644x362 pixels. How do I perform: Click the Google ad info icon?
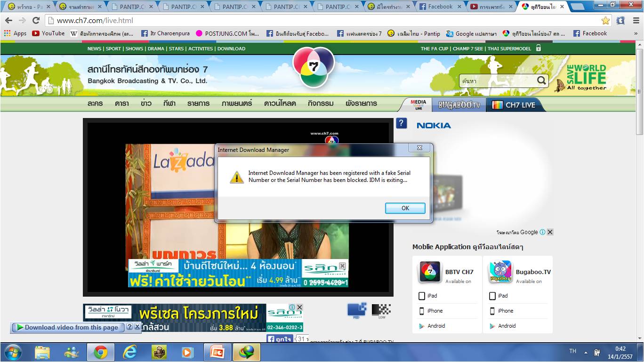pyautogui.click(x=542, y=232)
